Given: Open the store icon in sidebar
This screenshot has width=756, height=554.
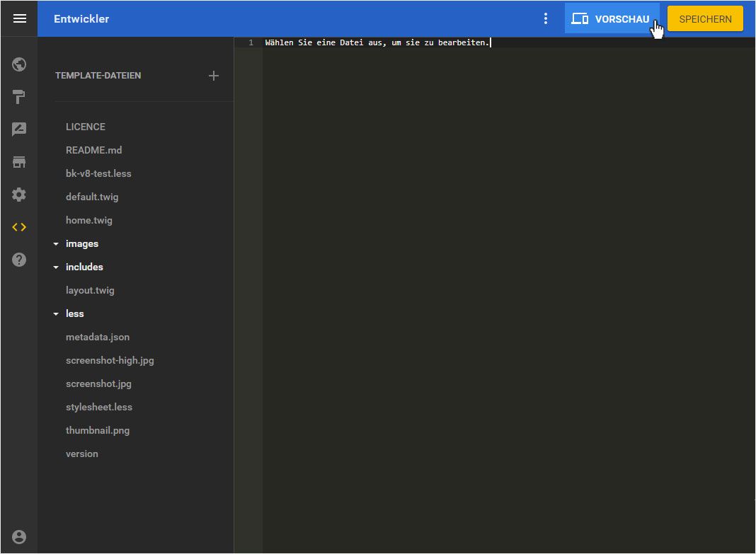Looking at the screenshot, I should pyautogui.click(x=19, y=162).
